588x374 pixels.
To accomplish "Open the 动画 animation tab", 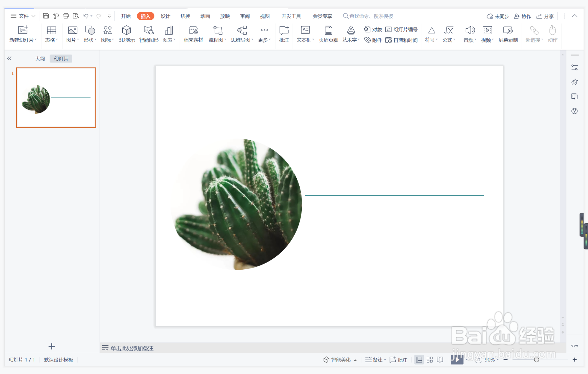I will 205,16.
